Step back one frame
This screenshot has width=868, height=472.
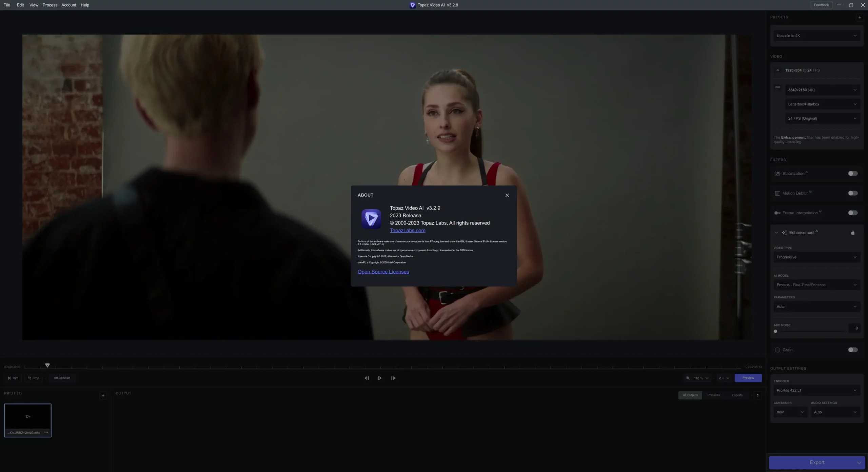tap(367, 378)
